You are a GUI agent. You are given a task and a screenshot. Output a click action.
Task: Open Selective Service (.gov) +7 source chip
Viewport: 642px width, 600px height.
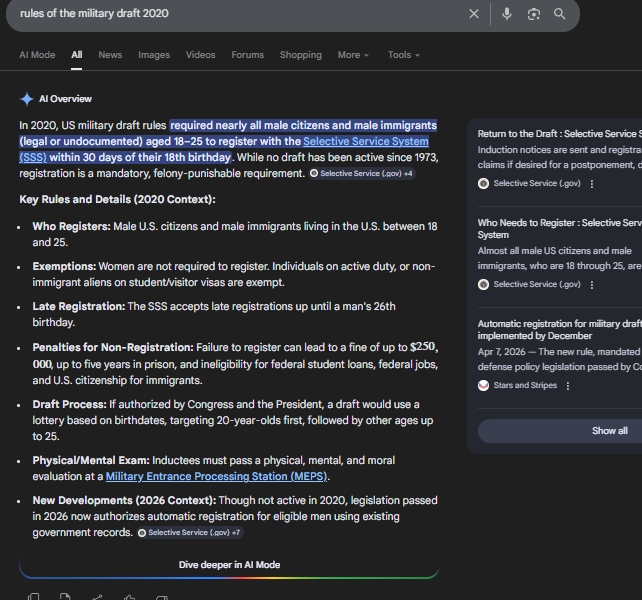pyautogui.click(x=190, y=533)
